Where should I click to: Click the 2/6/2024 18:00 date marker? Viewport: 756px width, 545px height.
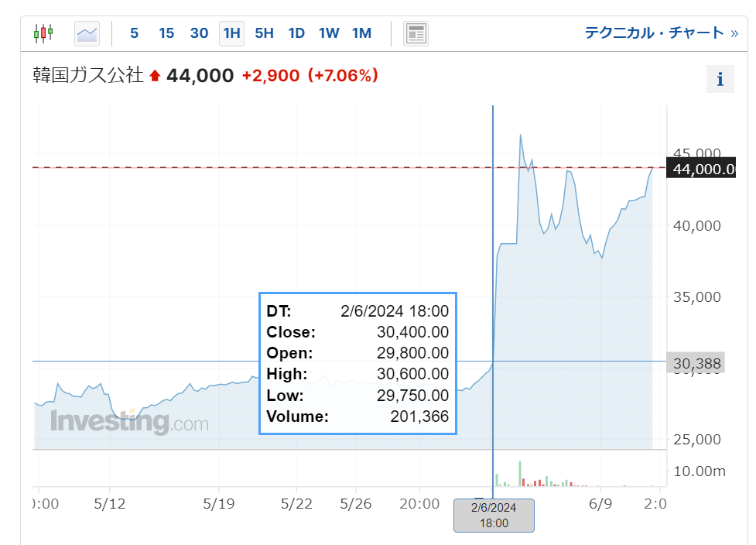point(494,515)
